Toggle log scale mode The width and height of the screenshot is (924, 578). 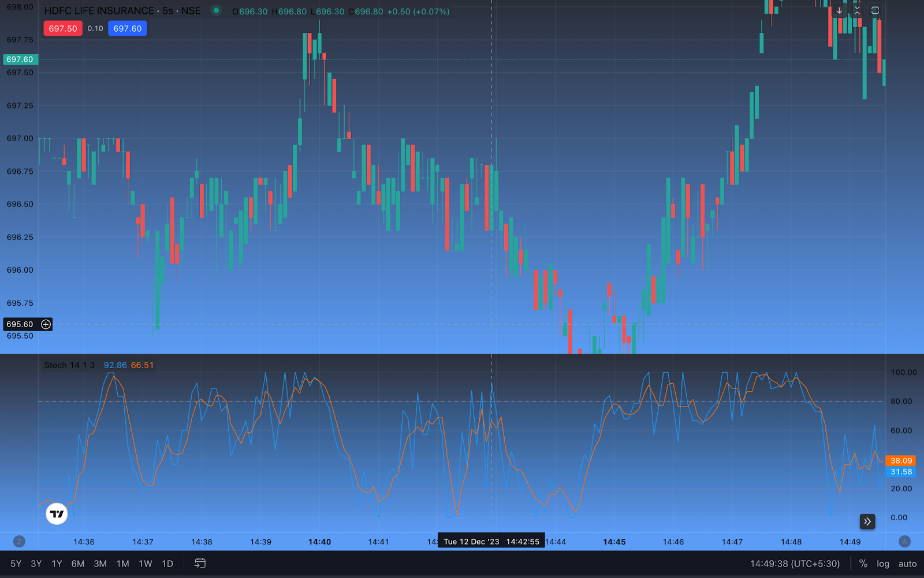[883, 564]
